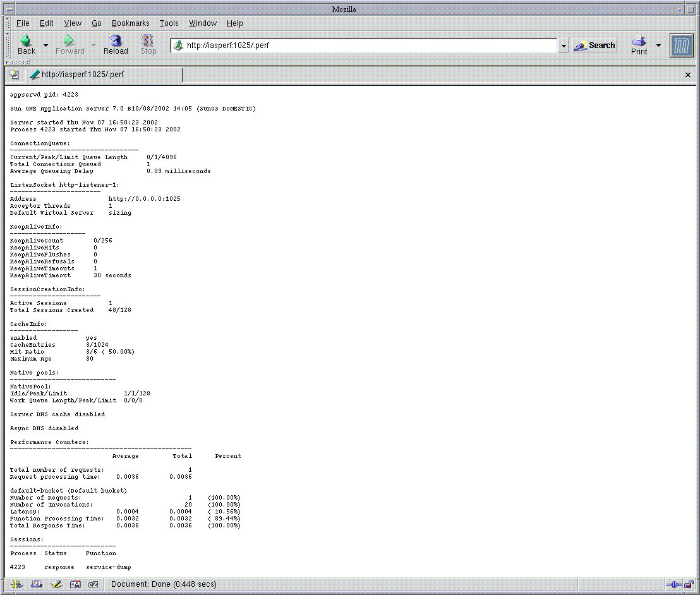Open the File menu
Viewport: 700px width, 595px height.
coord(23,23)
